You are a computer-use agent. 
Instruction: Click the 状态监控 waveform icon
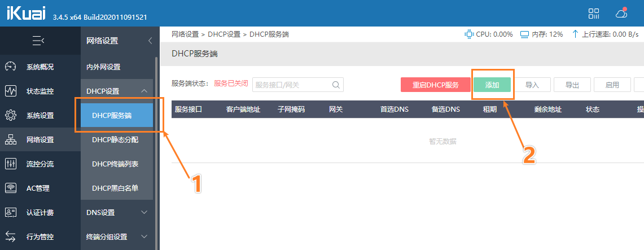[11, 91]
